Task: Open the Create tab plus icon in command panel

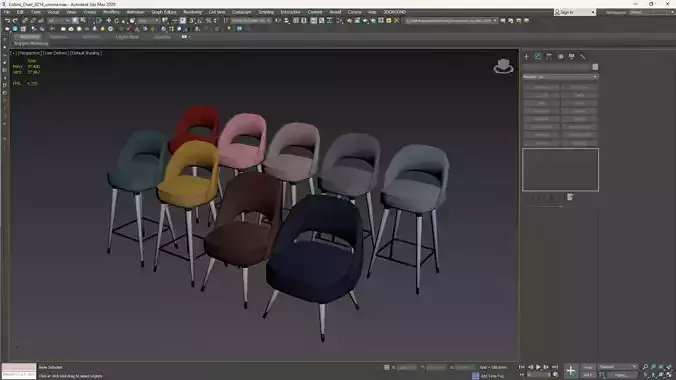Action: point(526,57)
